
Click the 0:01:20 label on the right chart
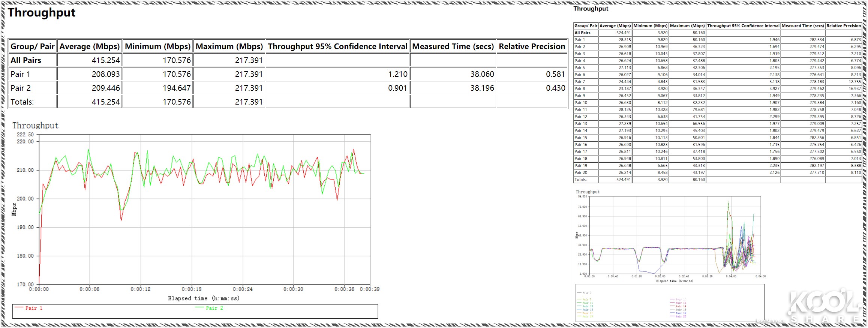pos(637,276)
